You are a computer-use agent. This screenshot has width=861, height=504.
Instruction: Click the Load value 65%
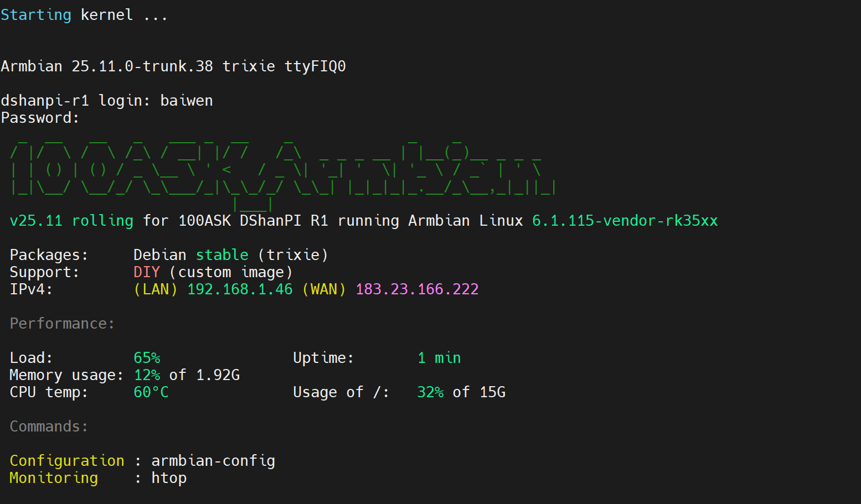click(147, 358)
